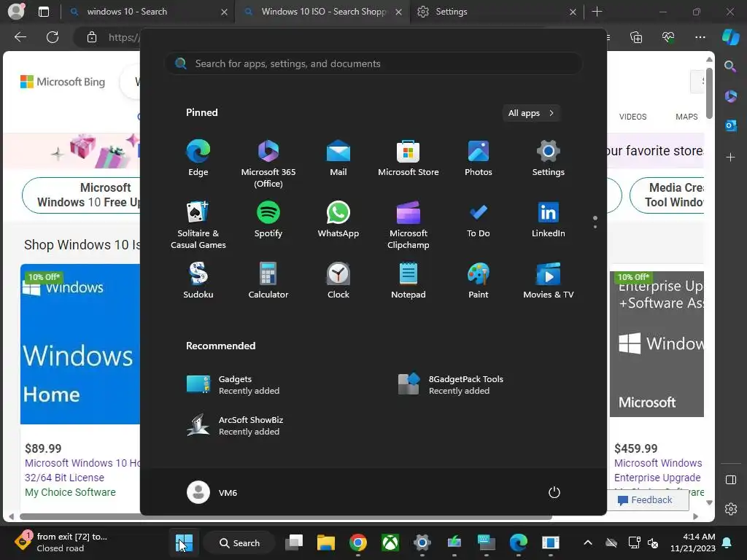This screenshot has height=560, width=747.
Task: Click the browser back arrow
Action: [x=20, y=37]
